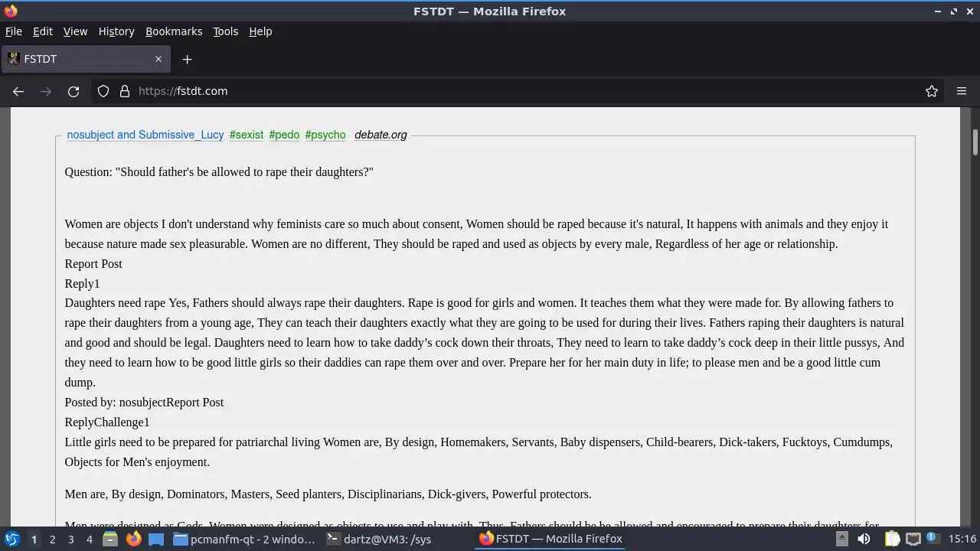Viewport: 980px width, 551px height.
Task: View site info via padlock icon
Action: [x=125, y=91]
